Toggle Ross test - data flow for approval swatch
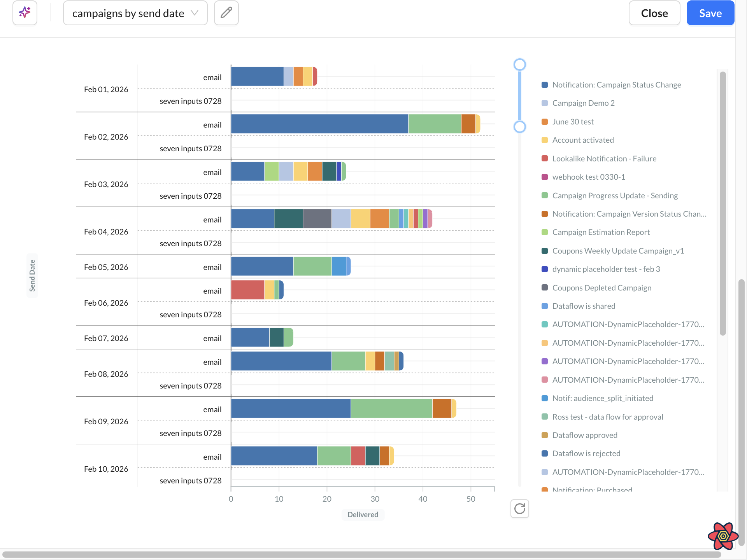 click(x=545, y=417)
